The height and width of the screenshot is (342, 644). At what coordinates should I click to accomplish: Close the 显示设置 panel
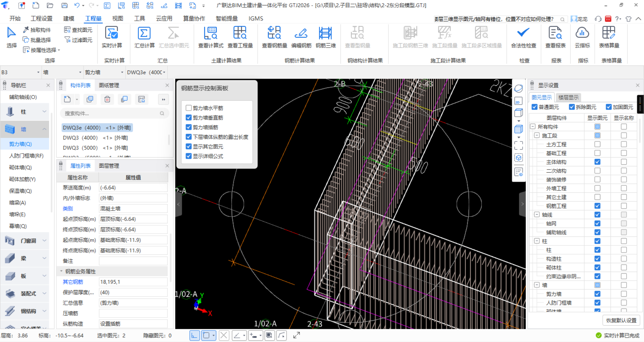point(638,85)
